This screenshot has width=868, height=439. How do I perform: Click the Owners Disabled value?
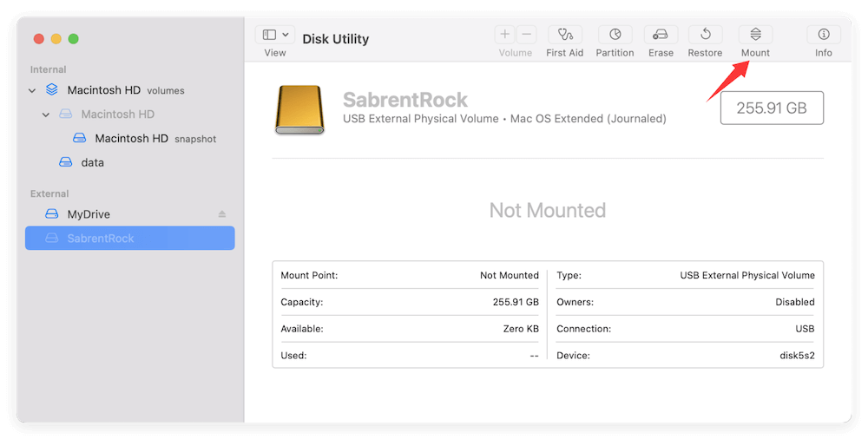pos(795,302)
